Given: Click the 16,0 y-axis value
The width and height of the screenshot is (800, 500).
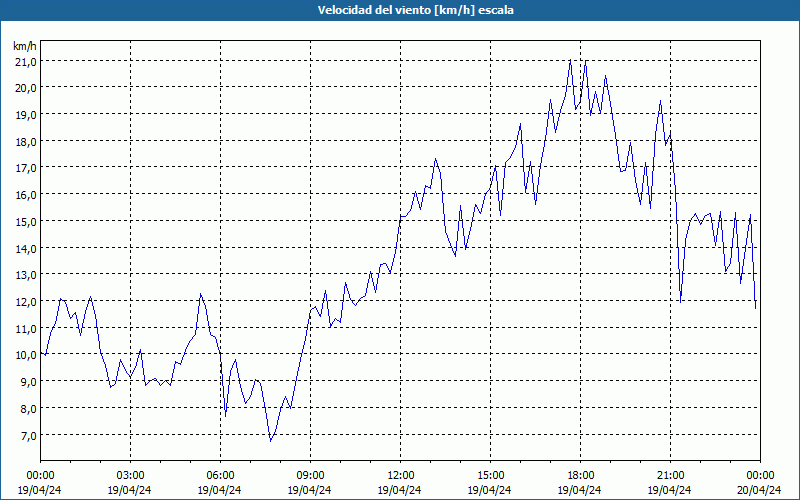Looking at the screenshot, I should [27, 195].
